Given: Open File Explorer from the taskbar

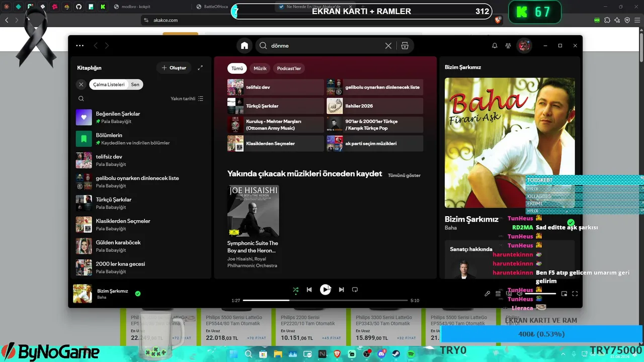Looking at the screenshot, I should click(278, 354).
